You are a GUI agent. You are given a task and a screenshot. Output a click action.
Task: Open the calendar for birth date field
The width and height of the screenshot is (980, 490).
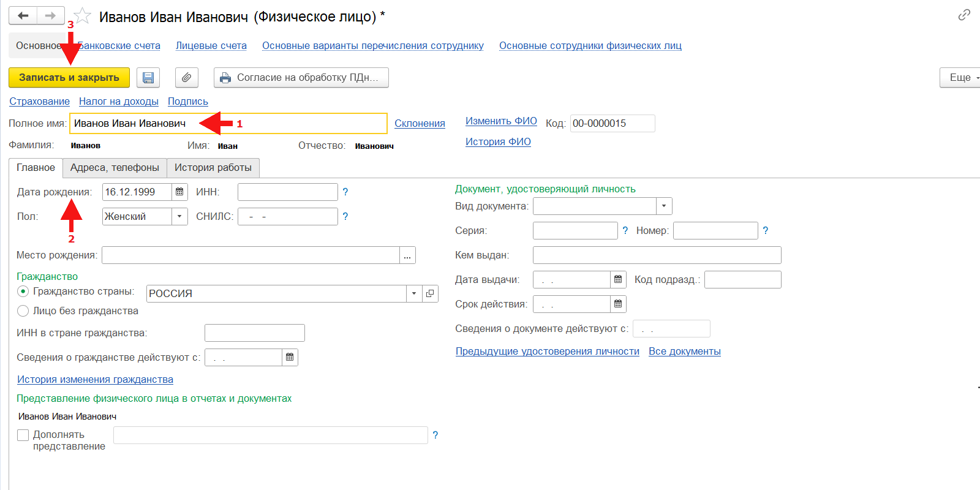(179, 192)
